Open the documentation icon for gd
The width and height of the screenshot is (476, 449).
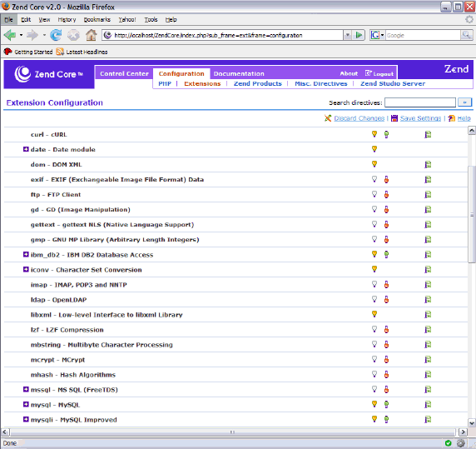pyautogui.click(x=428, y=209)
